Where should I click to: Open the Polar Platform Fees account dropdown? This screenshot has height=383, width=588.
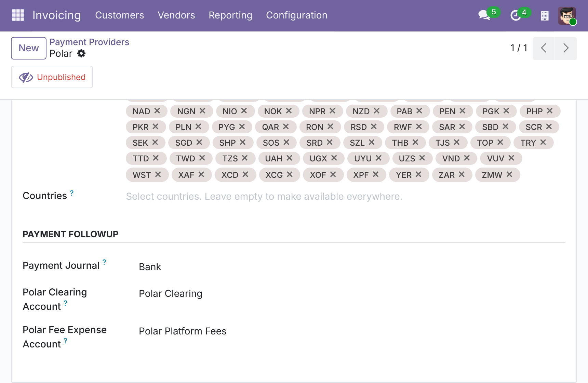351,331
